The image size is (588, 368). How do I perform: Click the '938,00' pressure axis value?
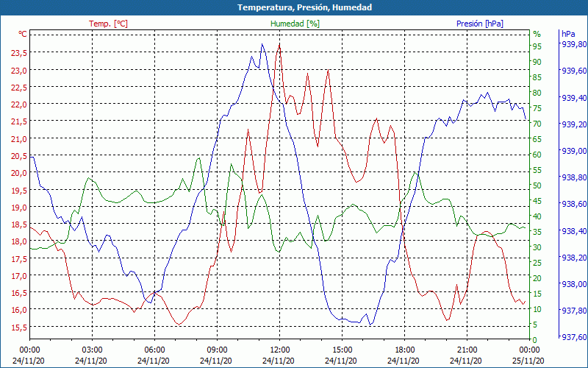point(573,284)
